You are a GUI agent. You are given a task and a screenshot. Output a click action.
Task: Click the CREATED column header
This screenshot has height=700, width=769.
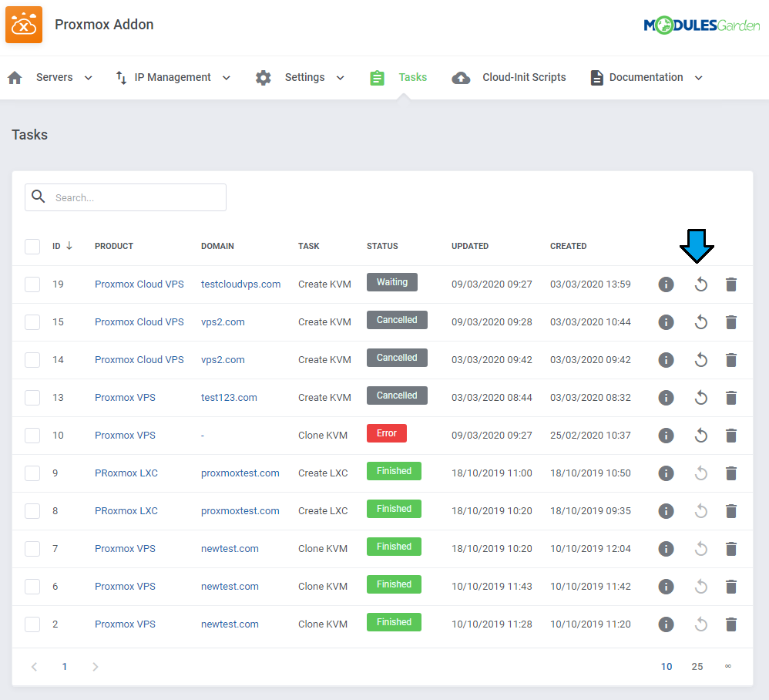coord(569,246)
